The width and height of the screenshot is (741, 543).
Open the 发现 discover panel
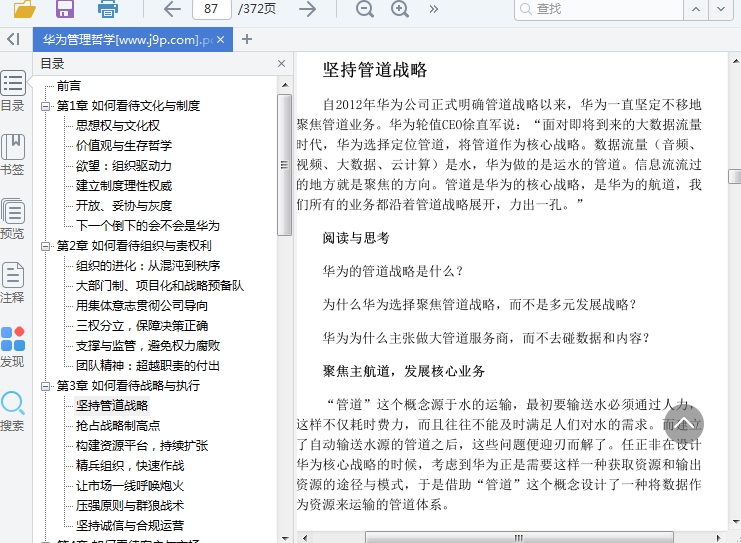(x=13, y=347)
